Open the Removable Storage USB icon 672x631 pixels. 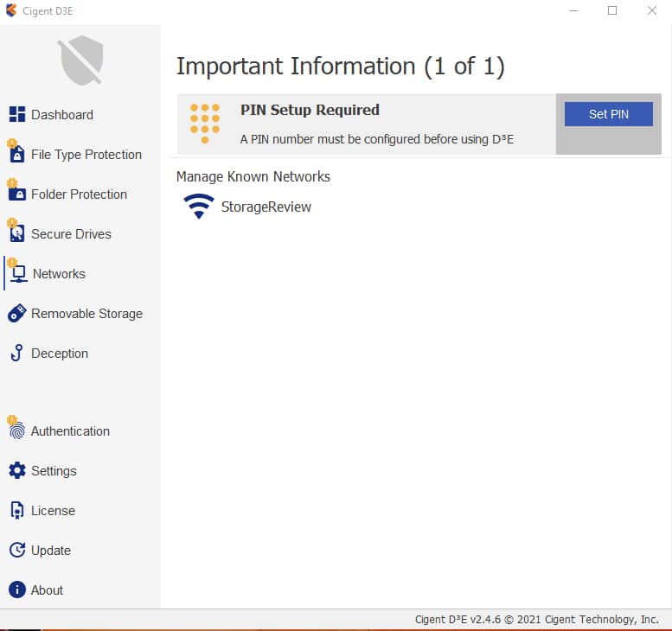tap(17, 313)
